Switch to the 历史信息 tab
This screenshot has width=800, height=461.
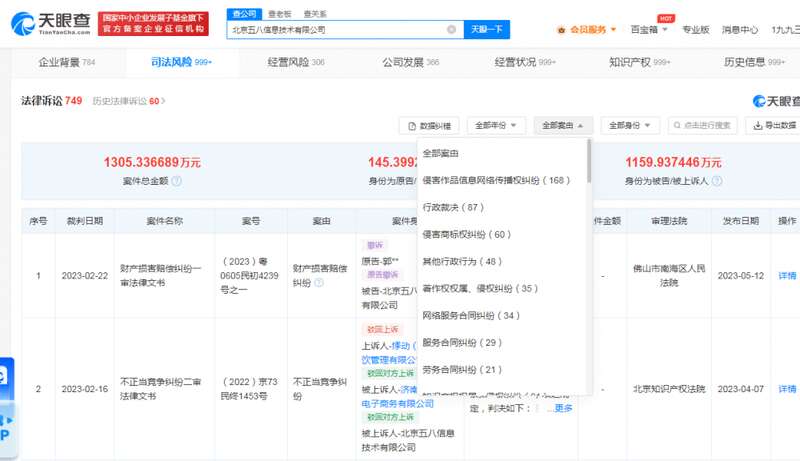(x=755, y=62)
